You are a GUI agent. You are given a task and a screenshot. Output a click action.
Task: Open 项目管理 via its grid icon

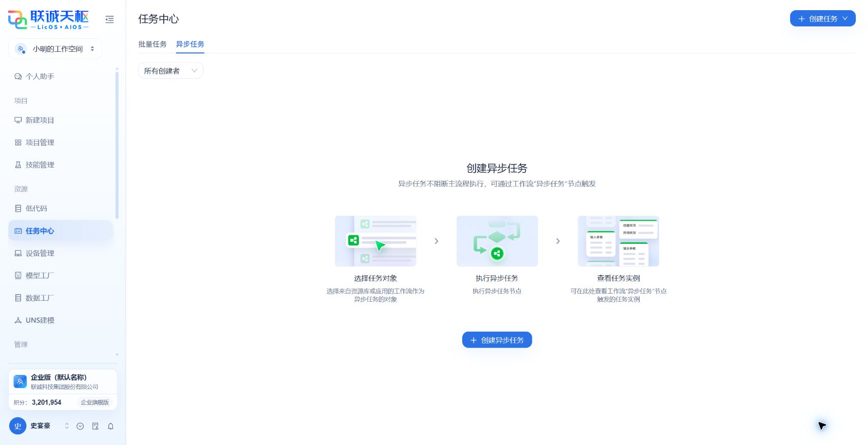pyautogui.click(x=18, y=143)
